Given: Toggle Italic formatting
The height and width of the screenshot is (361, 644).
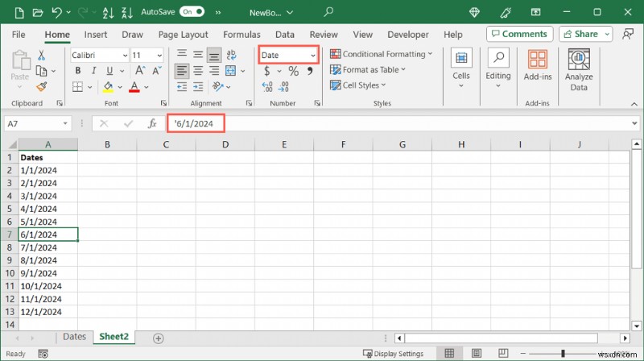Looking at the screenshot, I should (93, 71).
